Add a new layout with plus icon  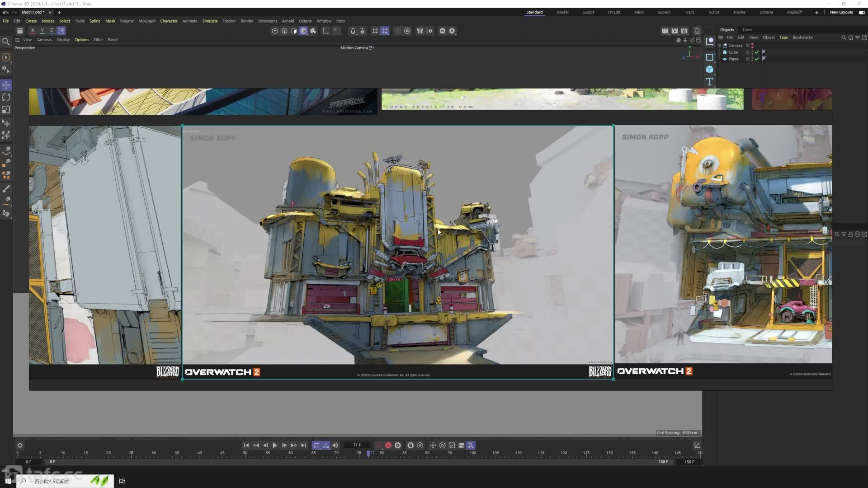tap(817, 12)
